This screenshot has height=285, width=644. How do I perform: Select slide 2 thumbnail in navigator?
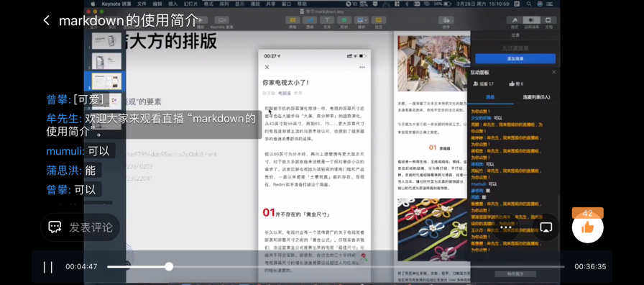tap(106, 61)
